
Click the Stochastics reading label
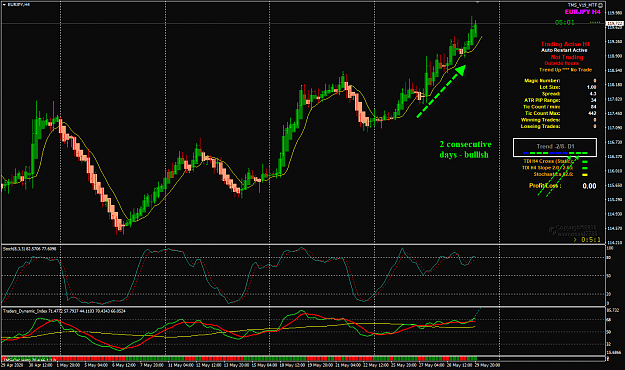click(x=553, y=174)
